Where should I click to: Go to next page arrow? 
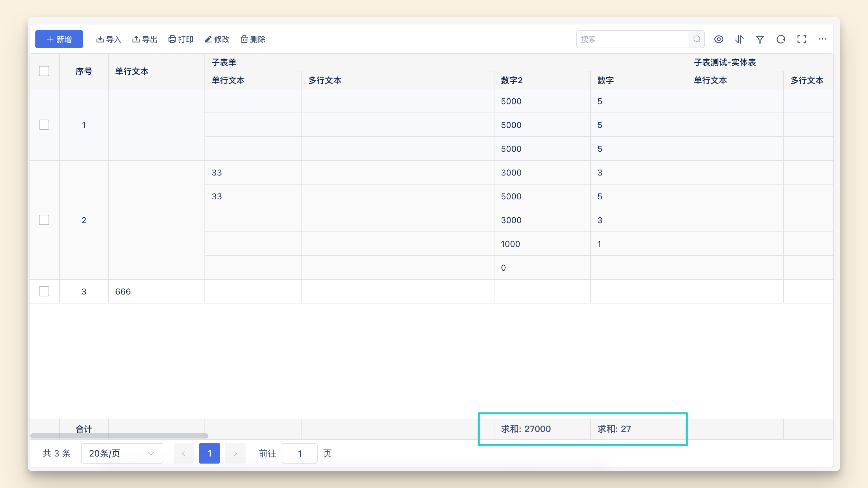(x=235, y=453)
